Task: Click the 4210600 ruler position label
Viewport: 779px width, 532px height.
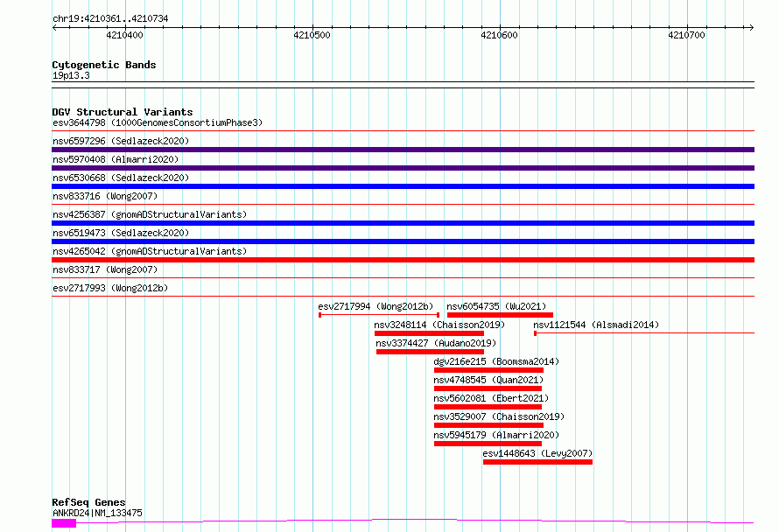Action: [x=499, y=35]
